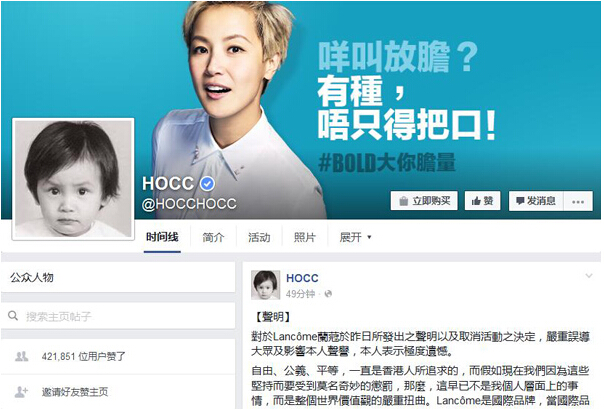Like the page with the 赞 thumbs-up button
Viewport: 604px width, 410px height.
click(x=482, y=201)
